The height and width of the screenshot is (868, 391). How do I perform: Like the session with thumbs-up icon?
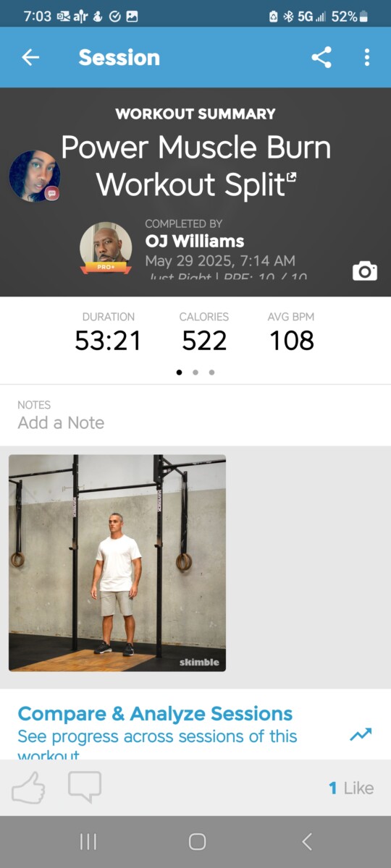click(x=29, y=787)
